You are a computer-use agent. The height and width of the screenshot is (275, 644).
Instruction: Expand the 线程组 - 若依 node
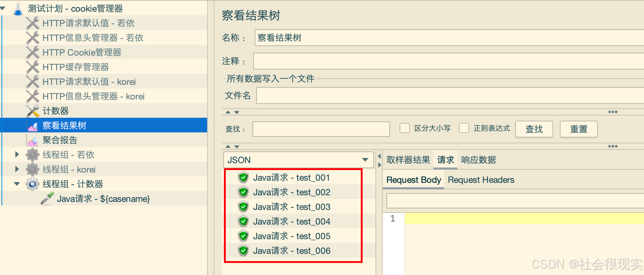click(x=17, y=154)
